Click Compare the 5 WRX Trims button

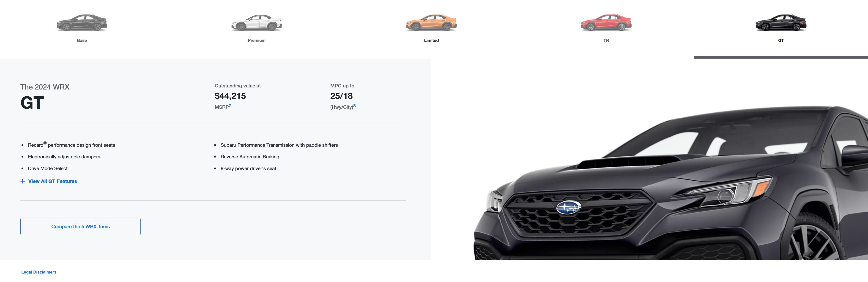81,226
